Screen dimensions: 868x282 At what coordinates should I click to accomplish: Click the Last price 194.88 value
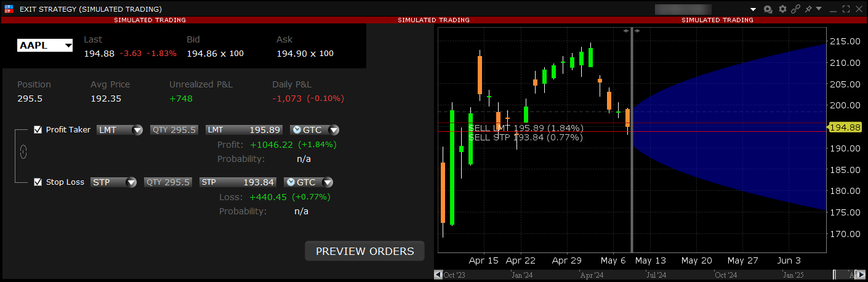tap(99, 54)
